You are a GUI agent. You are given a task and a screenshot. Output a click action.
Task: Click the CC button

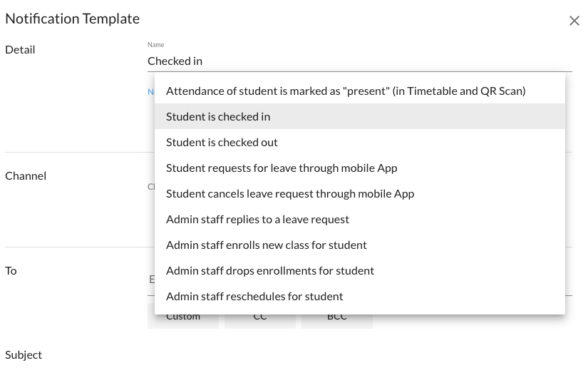(x=260, y=320)
